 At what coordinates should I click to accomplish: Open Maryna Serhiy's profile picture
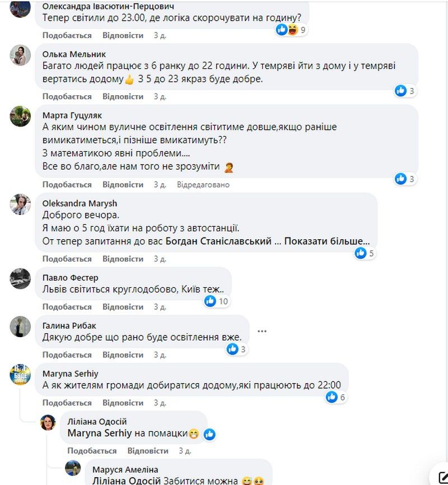[x=19, y=376]
